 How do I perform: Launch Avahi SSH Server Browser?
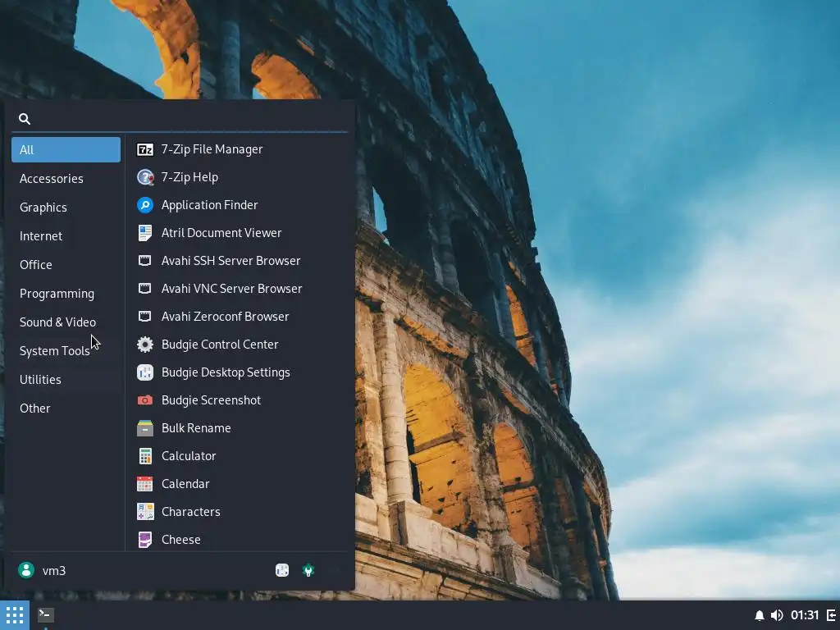(x=238, y=261)
